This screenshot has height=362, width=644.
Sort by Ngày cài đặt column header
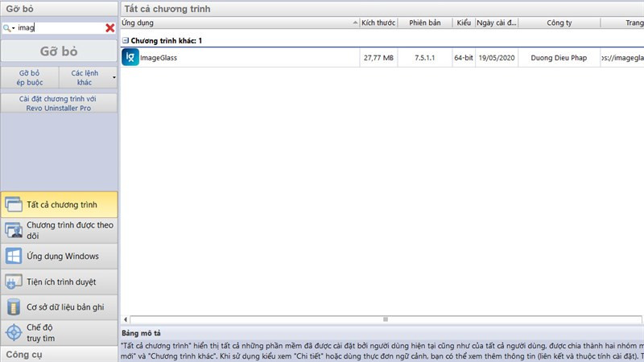point(497,23)
